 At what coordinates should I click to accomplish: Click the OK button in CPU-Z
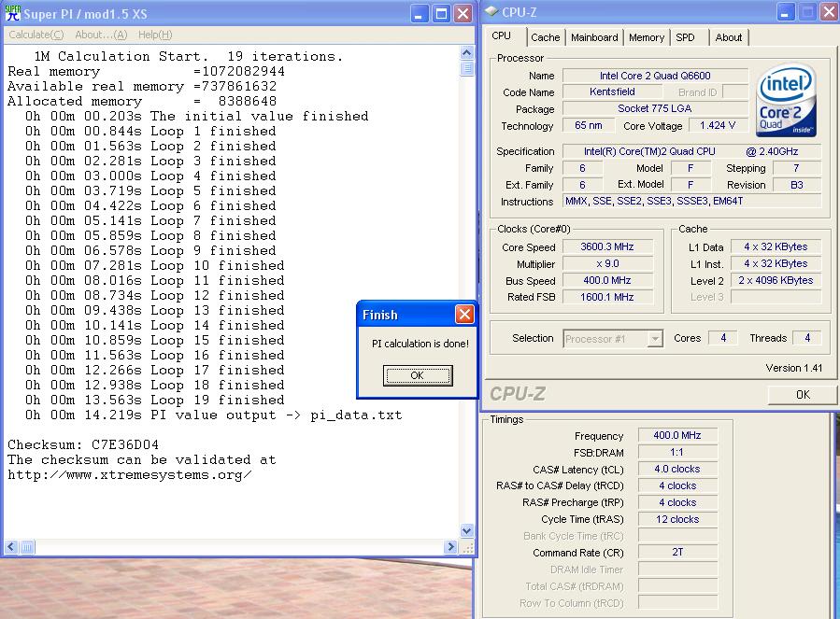pyautogui.click(x=803, y=395)
